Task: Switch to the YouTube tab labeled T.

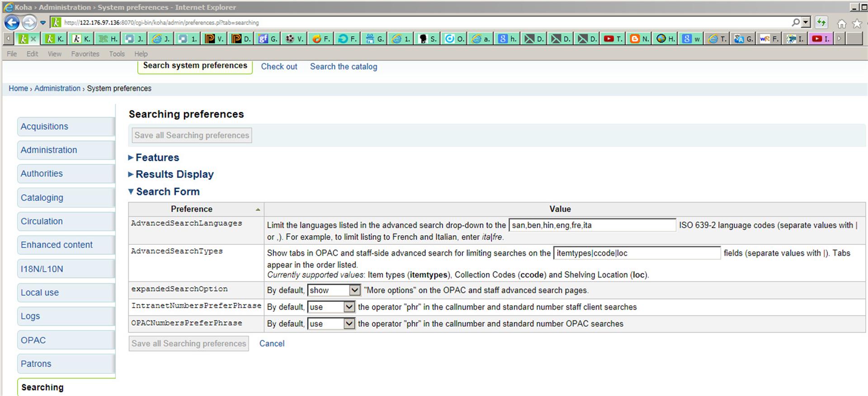Action: coord(613,39)
